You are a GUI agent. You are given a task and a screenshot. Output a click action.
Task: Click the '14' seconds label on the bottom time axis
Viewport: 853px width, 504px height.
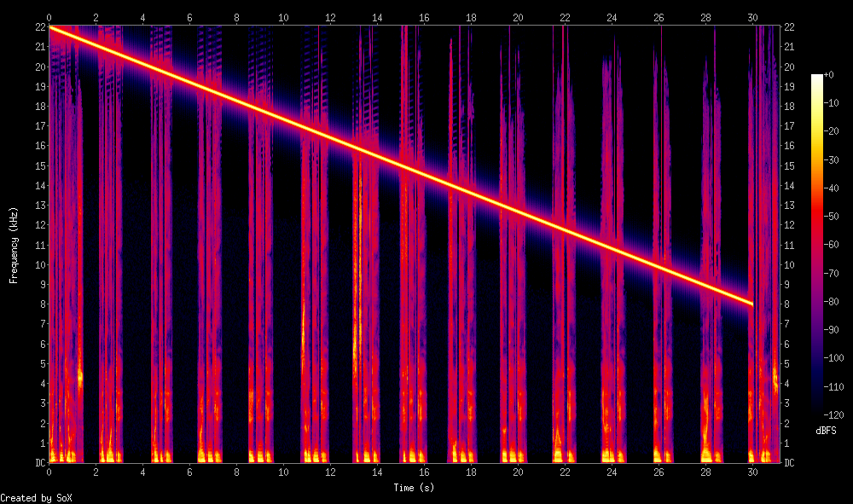(377, 472)
